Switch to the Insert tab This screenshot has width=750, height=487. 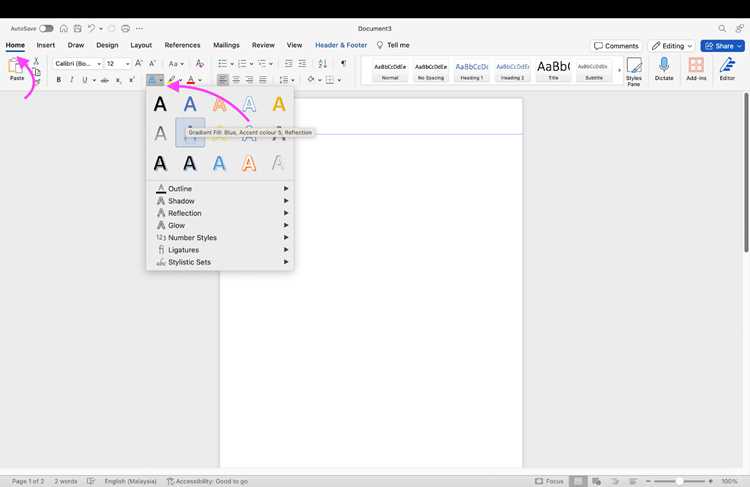tap(45, 45)
